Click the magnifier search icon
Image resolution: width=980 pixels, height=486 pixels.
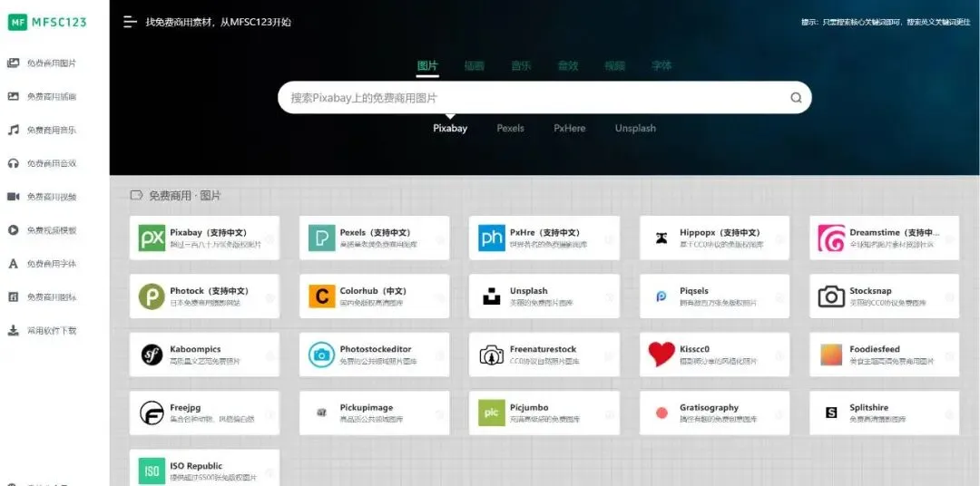point(796,97)
